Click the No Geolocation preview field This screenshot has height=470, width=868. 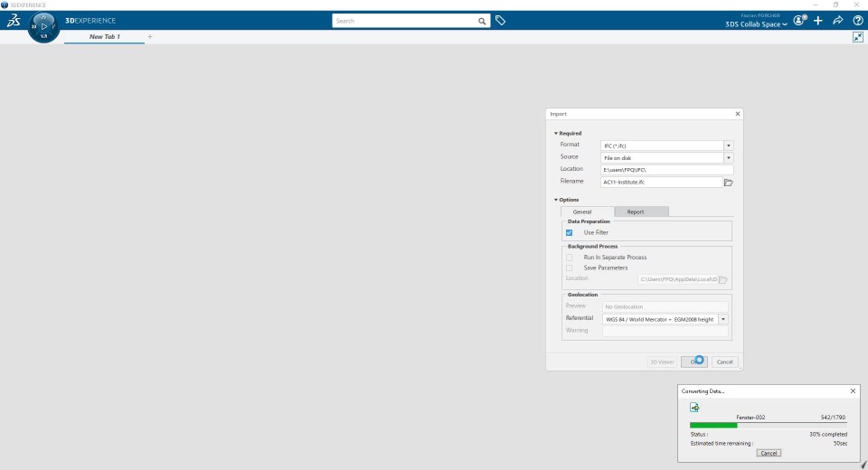coord(665,306)
